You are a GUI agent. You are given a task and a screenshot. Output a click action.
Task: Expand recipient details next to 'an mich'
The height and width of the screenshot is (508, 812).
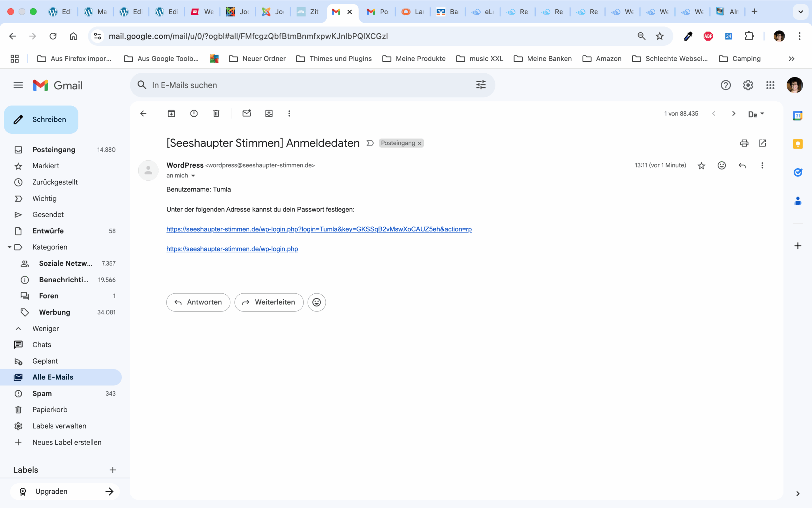pos(193,176)
